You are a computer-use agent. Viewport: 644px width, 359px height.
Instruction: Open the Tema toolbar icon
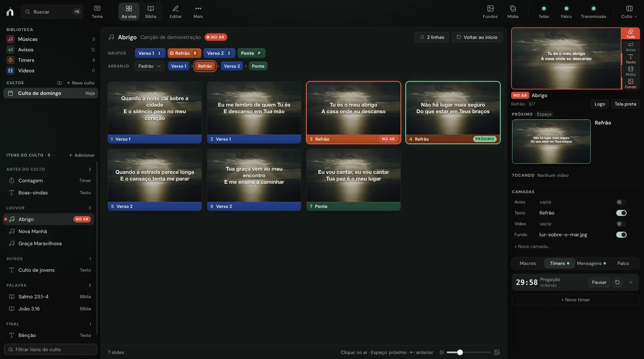(x=97, y=12)
